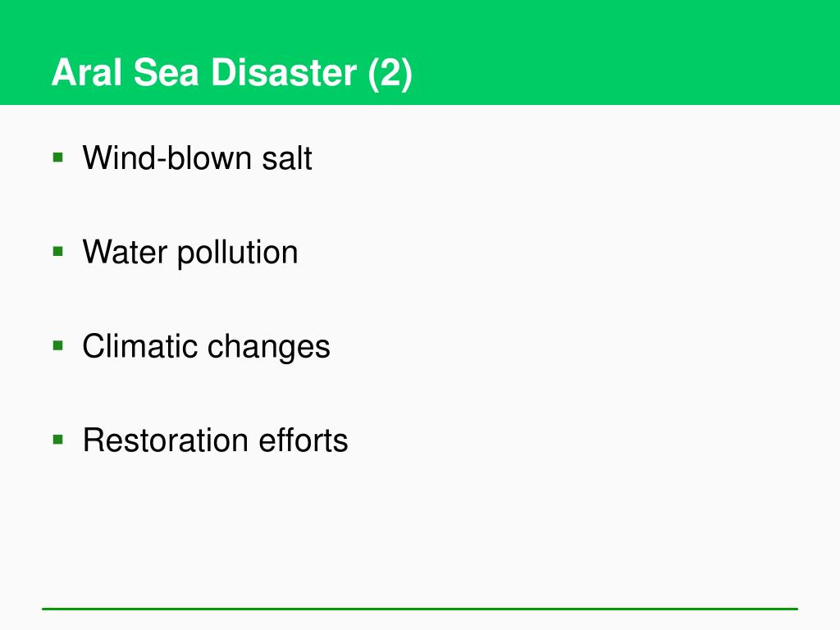Screen dimensions: 840x630
Task: Click the word "pollution" in second bullet
Action: 237,253
